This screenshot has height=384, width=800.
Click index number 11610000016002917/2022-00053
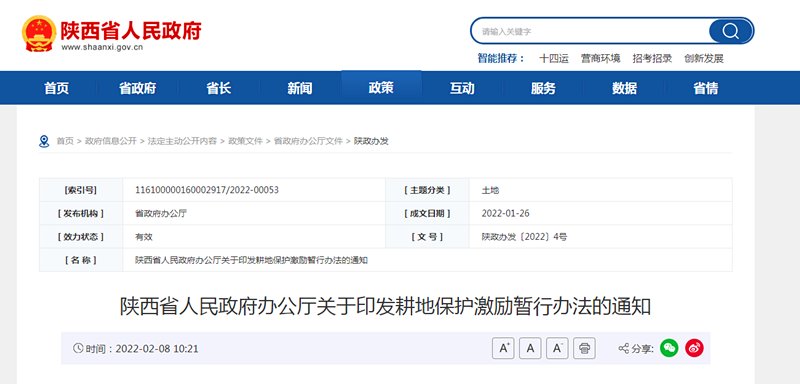point(207,190)
